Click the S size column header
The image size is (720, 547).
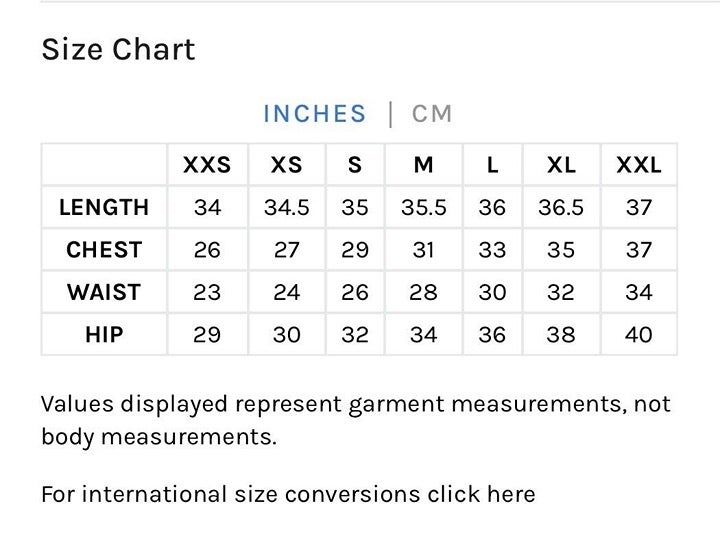(355, 165)
